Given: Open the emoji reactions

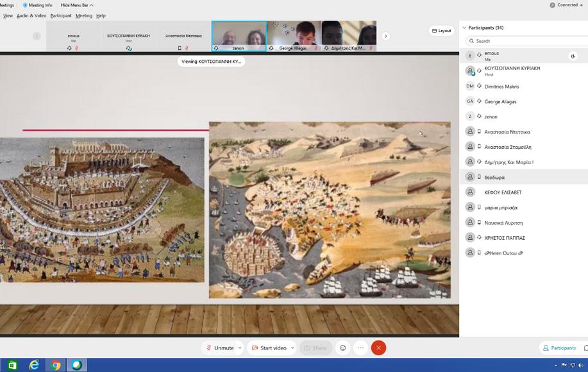Looking at the screenshot, I should 343,348.
